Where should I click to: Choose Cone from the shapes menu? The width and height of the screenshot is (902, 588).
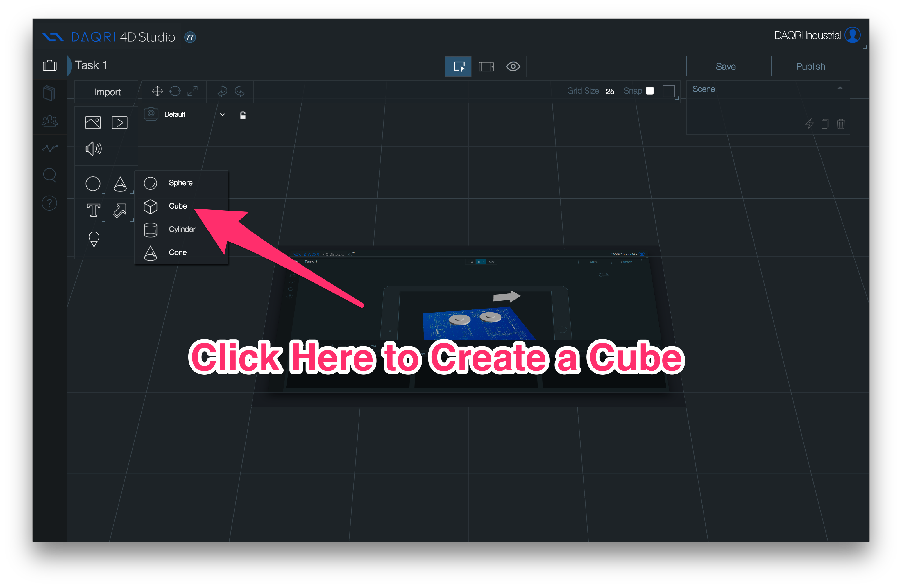pyautogui.click(x=182, y=253)
